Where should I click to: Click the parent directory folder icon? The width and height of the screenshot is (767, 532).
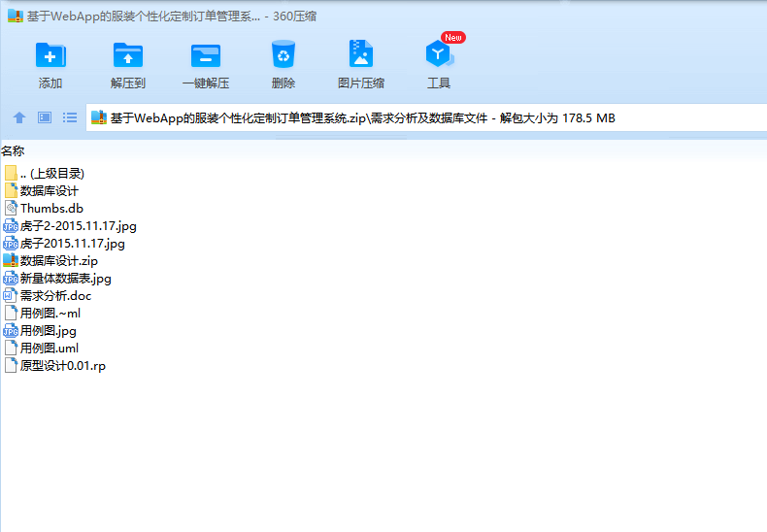11,173
